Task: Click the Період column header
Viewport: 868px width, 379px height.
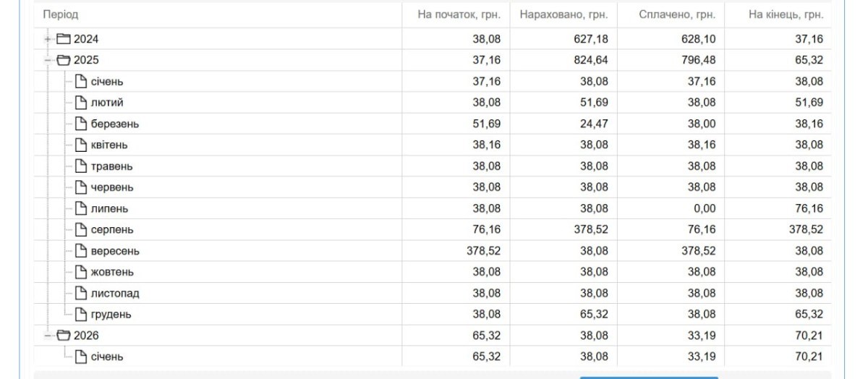Action: coord(61,14)
